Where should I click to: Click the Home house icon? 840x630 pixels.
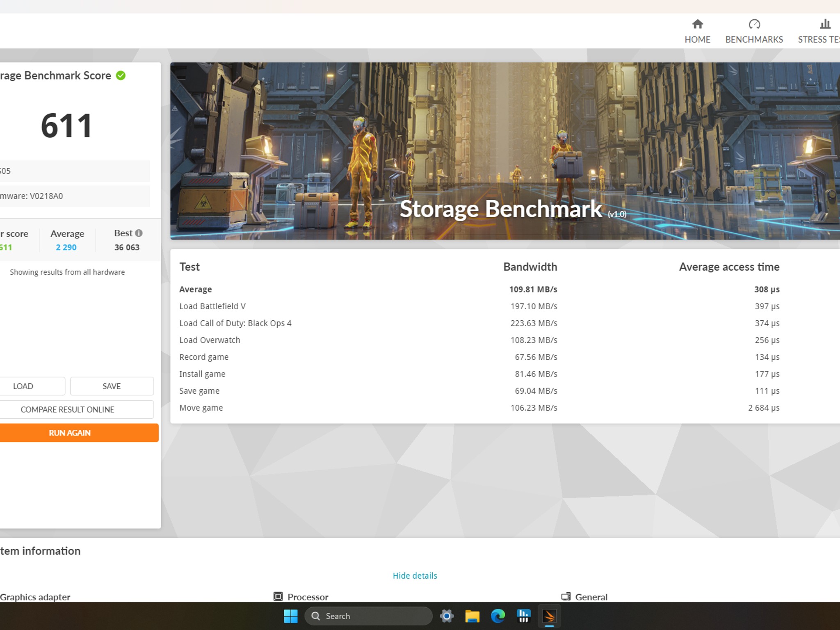tap(697, 24)
